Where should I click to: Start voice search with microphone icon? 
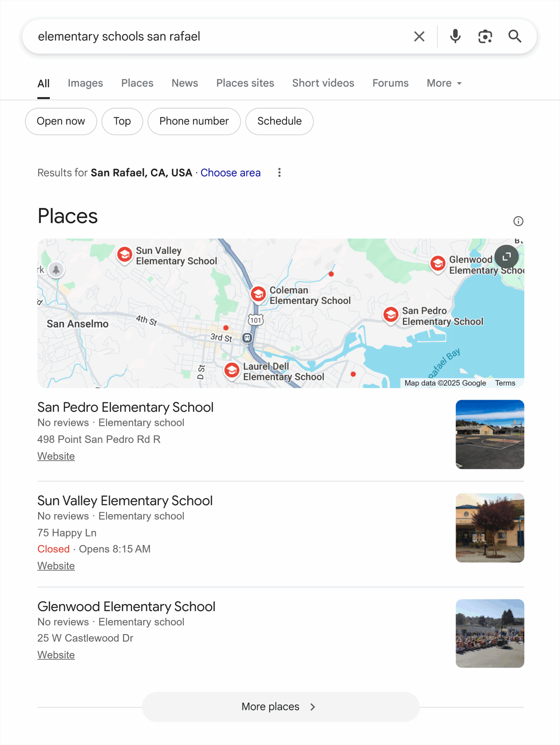(x=455, y=36)
